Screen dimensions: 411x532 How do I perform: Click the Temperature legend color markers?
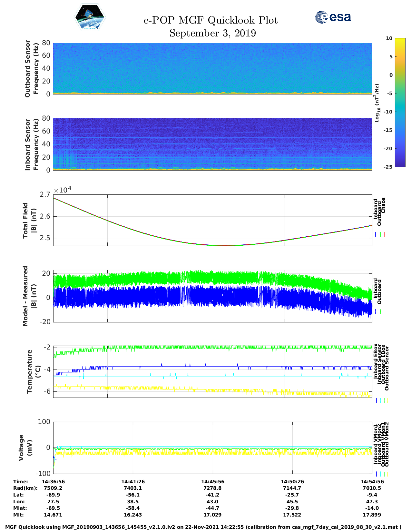point(382,400)
